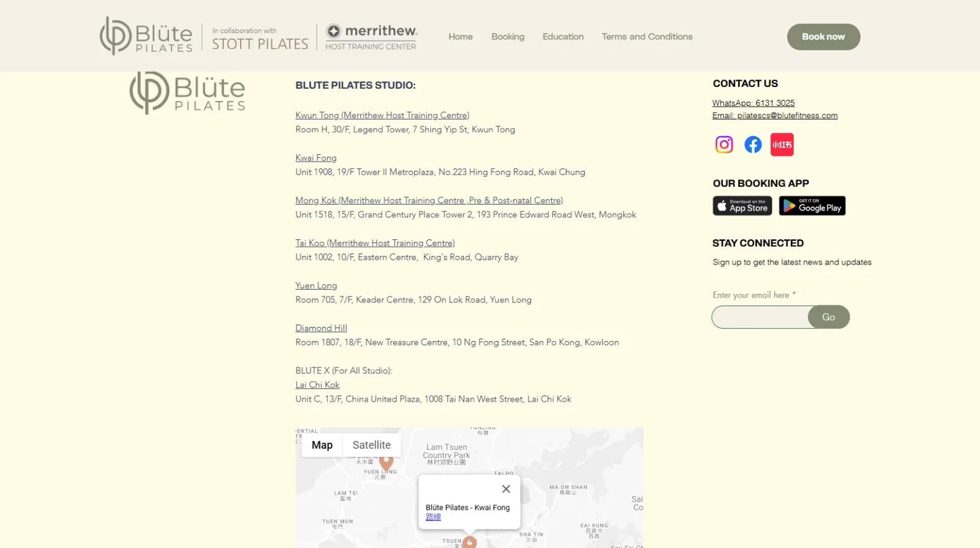Open the Booking menu item
980x548 pixels.
508,37
